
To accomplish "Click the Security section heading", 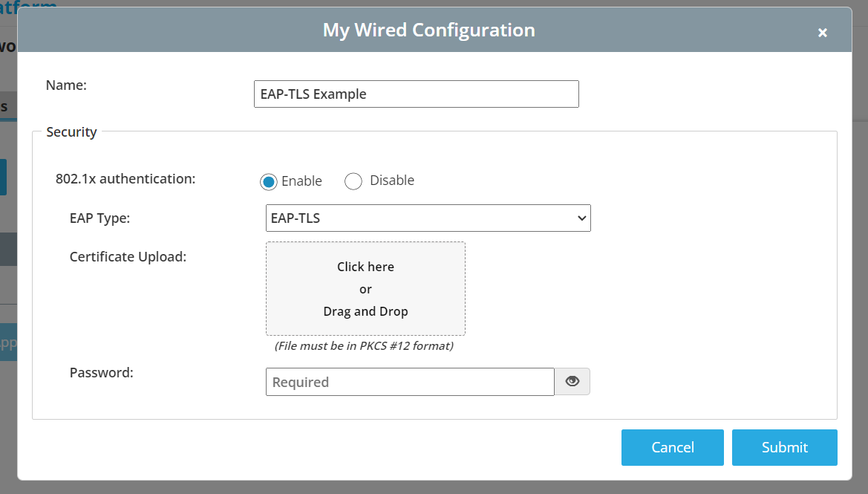I will click(71, 132).
